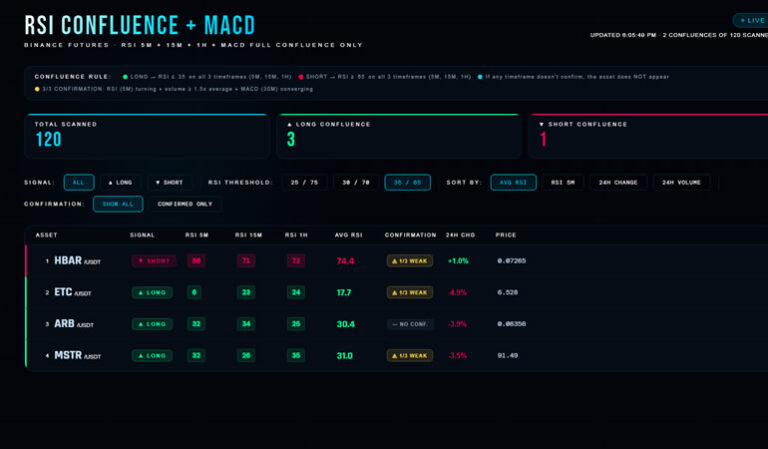The width and height of the screenshot is (768, 449).
Task: Open the Short Confluence card
Action: [x=648, y=136]
